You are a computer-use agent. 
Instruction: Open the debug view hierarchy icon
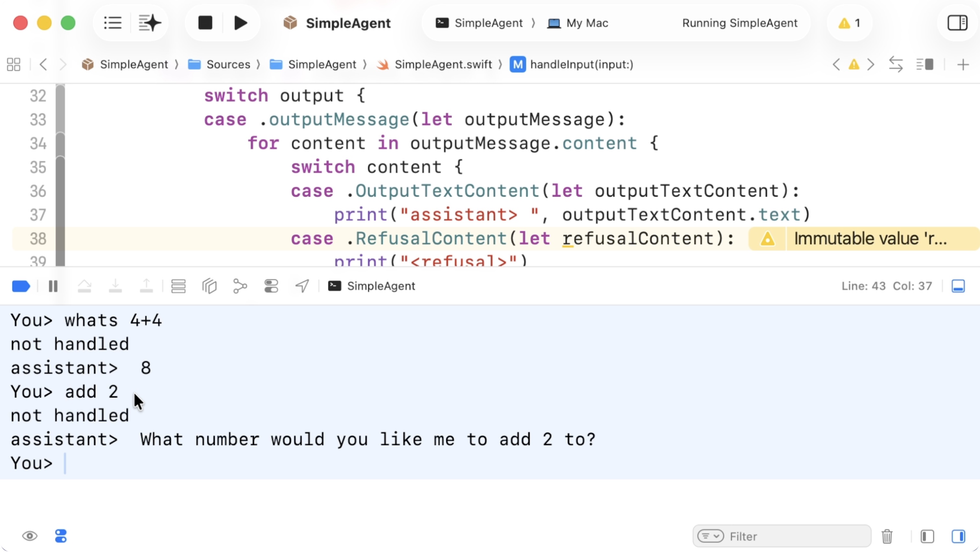pos(209,286)
